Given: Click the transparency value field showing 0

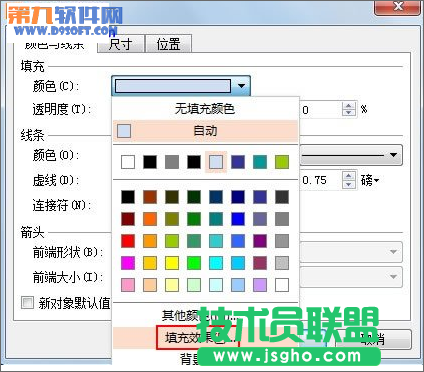Looking at the screenshot, I should 321,110.
